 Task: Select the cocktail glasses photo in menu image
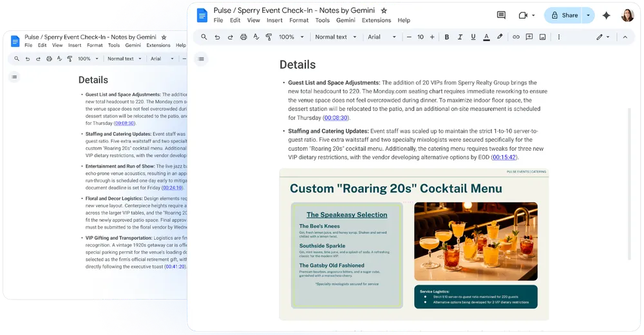(476, 242)
